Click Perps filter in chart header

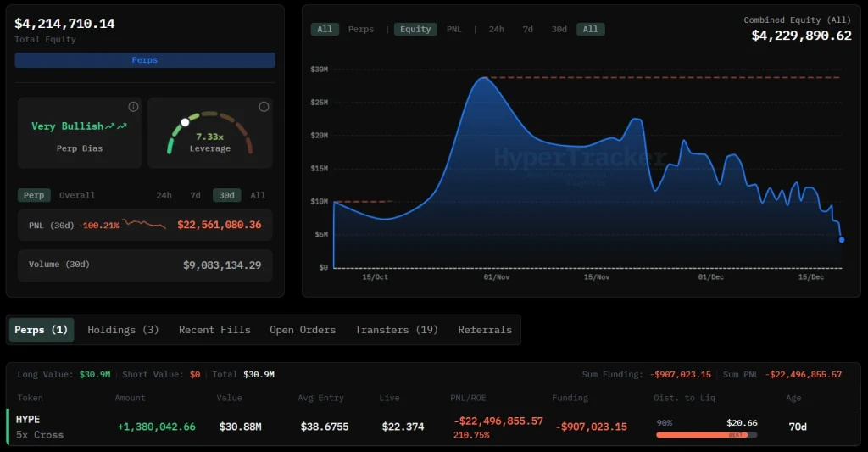coord(361,30)
